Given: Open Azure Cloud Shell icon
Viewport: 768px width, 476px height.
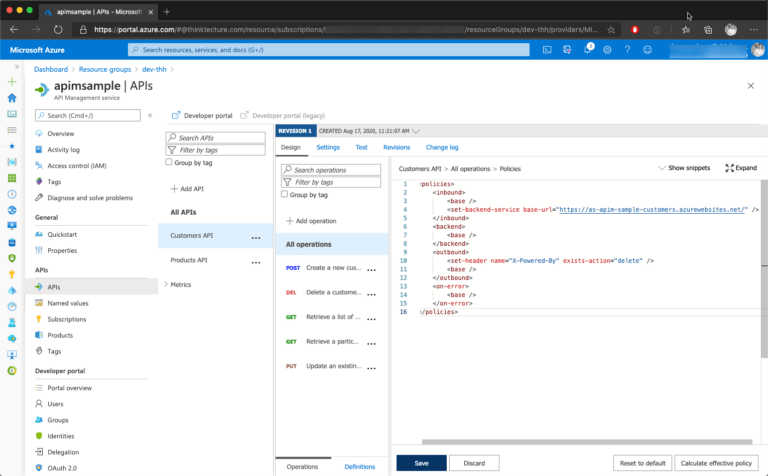Looking at the screenshot, I should pyautogui.click(x=547, y=50).
